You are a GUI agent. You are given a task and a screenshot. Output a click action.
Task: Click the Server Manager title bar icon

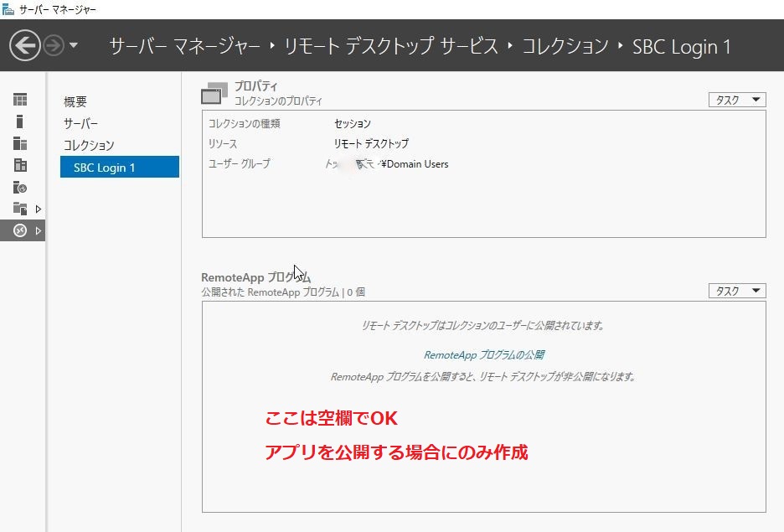click(x=8, y=9)
